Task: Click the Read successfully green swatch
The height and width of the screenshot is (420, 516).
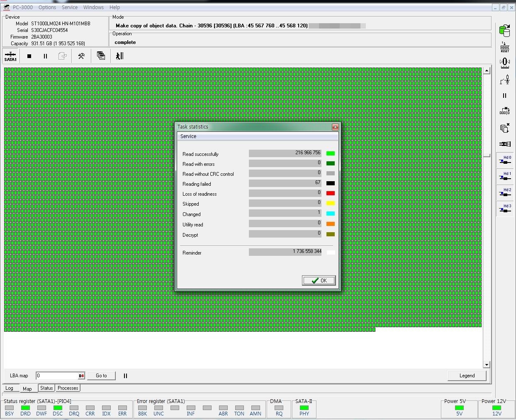Action: click(331, 153)
